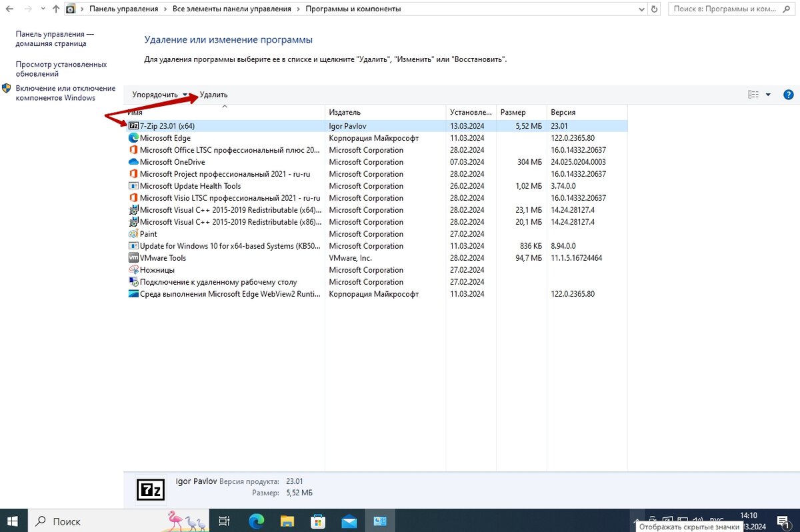800x532 pixels.
Task: Click Включение или отключение компонентов Windows
Action: pos(63,92)
